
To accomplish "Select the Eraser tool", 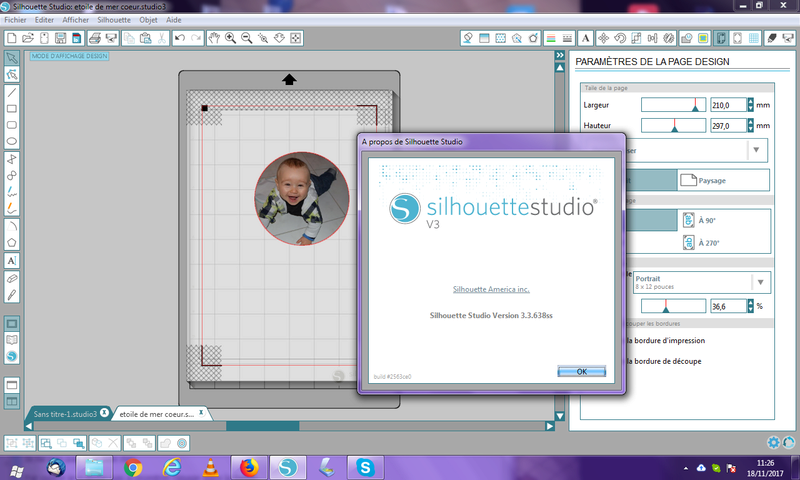I will [x=12, y=279].
